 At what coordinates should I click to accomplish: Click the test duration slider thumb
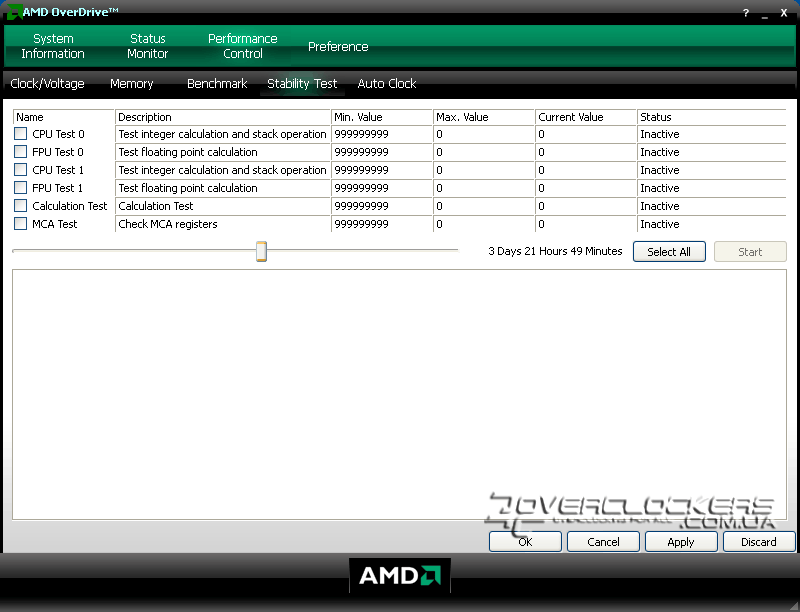coord(261,251)
